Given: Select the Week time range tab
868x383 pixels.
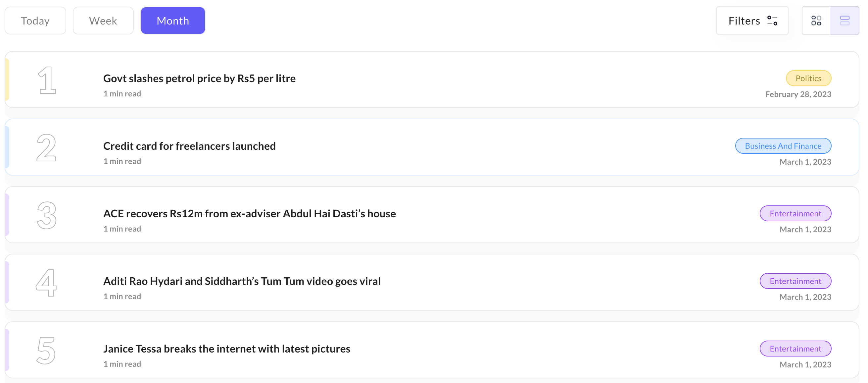Looking at the screenshot, I should pyautogui.click(x=103, y=21).
